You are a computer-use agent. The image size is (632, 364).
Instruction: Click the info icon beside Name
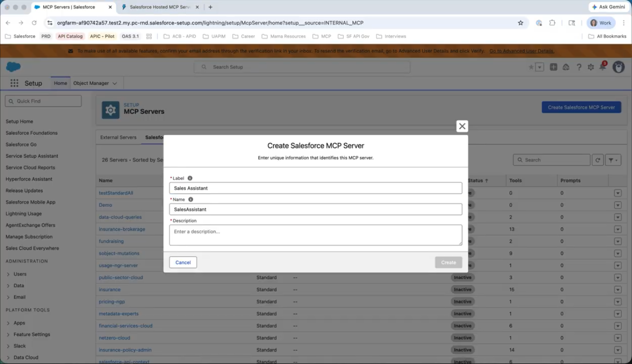coord(191,200)
